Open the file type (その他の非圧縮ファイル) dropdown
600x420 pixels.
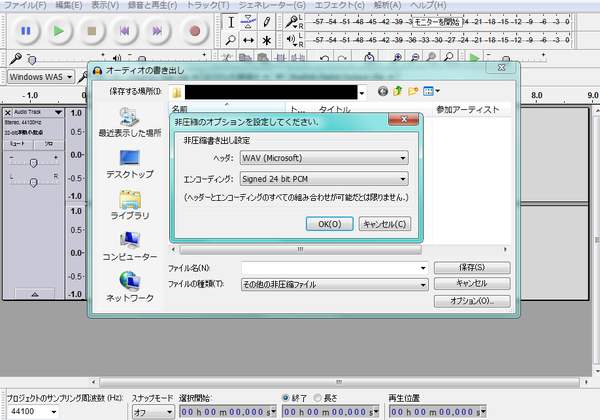[334, 285]
